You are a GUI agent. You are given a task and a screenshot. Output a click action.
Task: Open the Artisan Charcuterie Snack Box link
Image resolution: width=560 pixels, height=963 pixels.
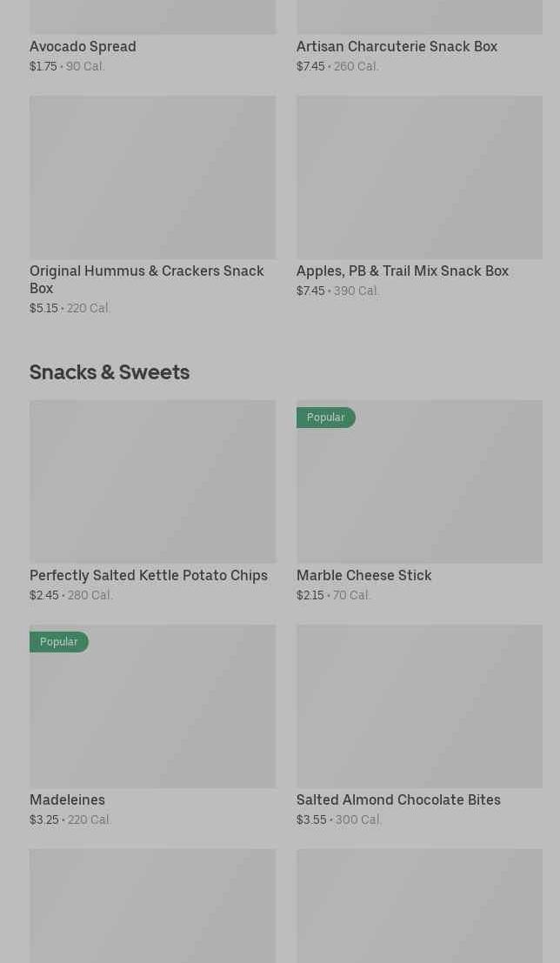coord(397,46)
